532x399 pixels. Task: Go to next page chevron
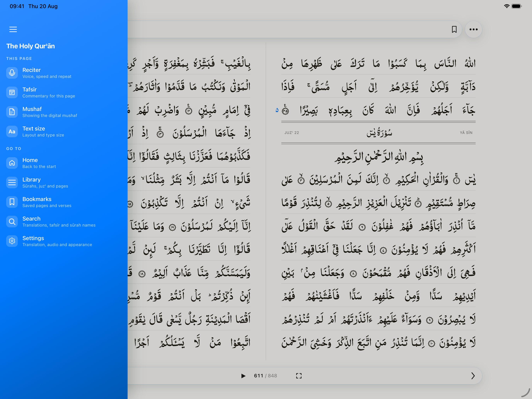[x=473, y=376]
